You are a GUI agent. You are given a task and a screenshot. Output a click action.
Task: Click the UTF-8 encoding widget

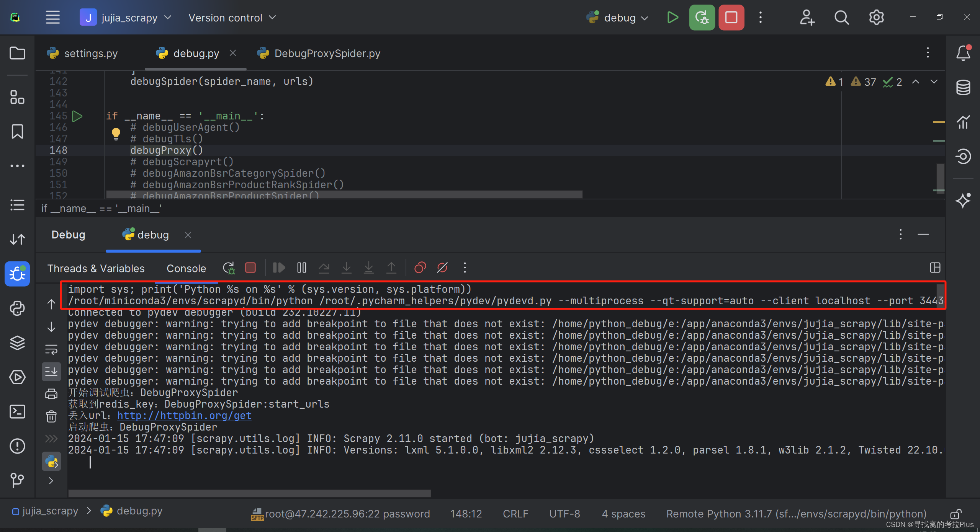tap(564, 514)
